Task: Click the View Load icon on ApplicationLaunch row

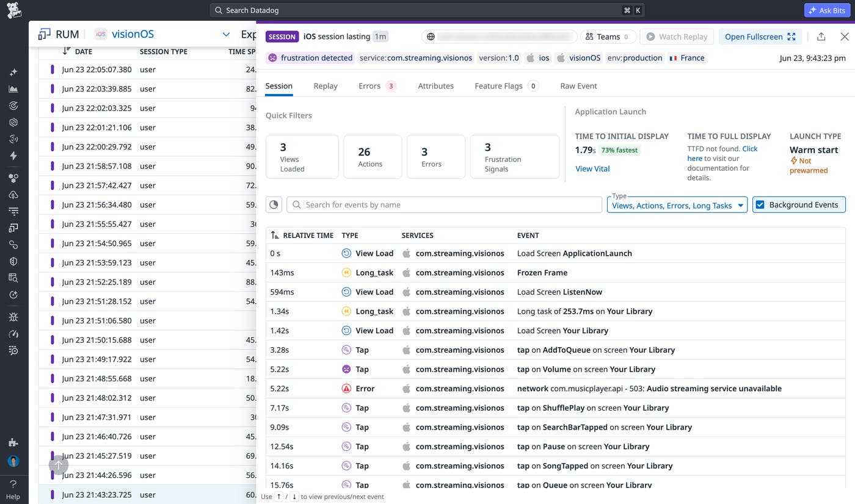Action: [x=346, y=253]
